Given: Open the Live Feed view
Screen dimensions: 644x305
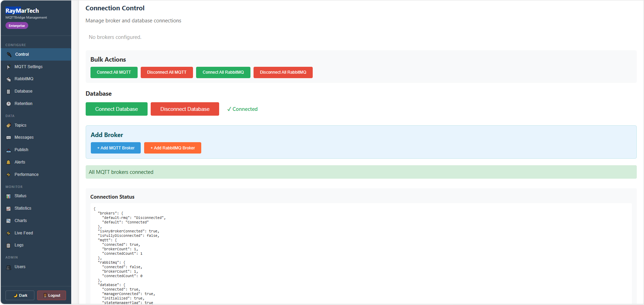Looking at the screenshot, I should (x=36, y=233).
